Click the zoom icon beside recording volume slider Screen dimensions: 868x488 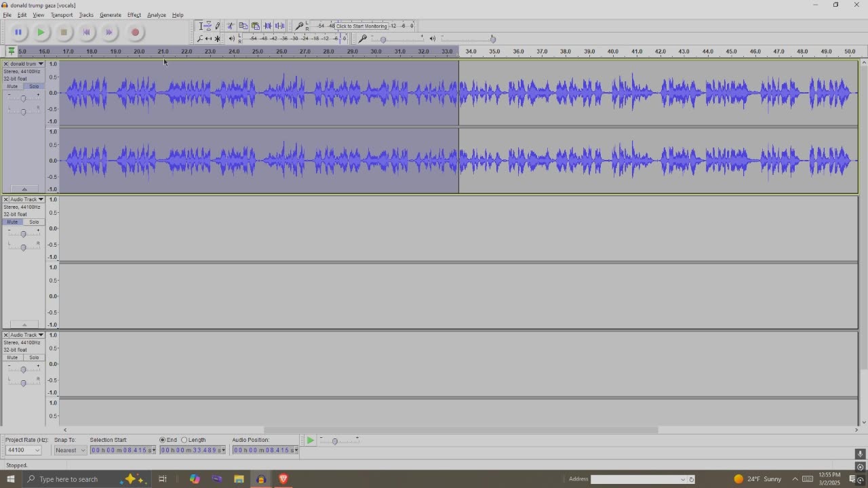click(363, 39)
